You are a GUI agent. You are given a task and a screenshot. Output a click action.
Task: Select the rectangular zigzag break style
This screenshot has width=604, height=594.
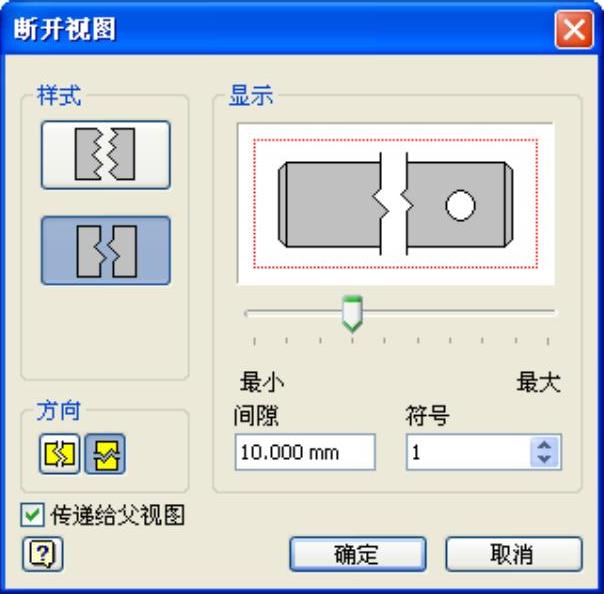coord(106,155)
